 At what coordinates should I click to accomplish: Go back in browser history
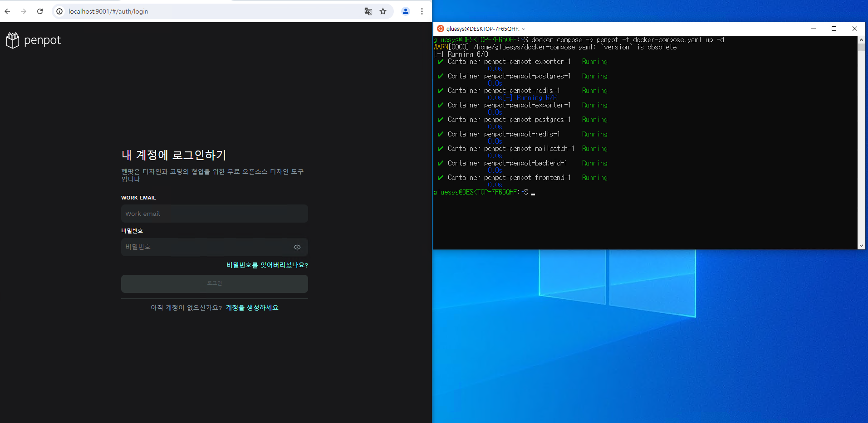click(x=7, y=11)
